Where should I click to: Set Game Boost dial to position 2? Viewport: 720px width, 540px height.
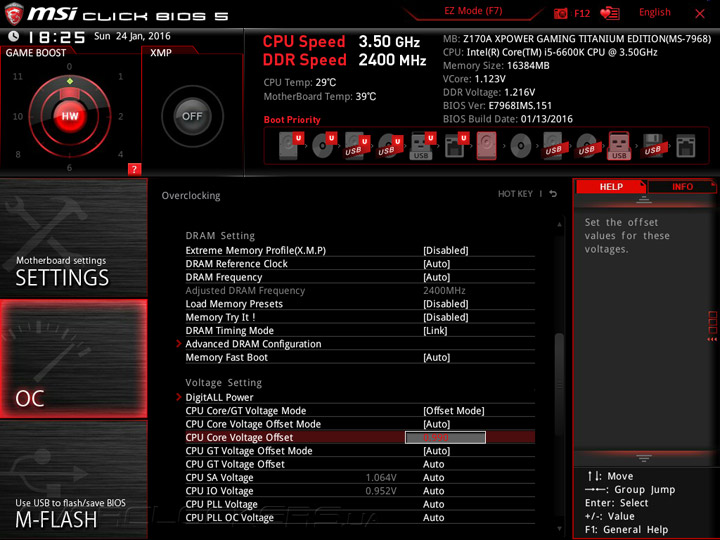pos(121,116)
